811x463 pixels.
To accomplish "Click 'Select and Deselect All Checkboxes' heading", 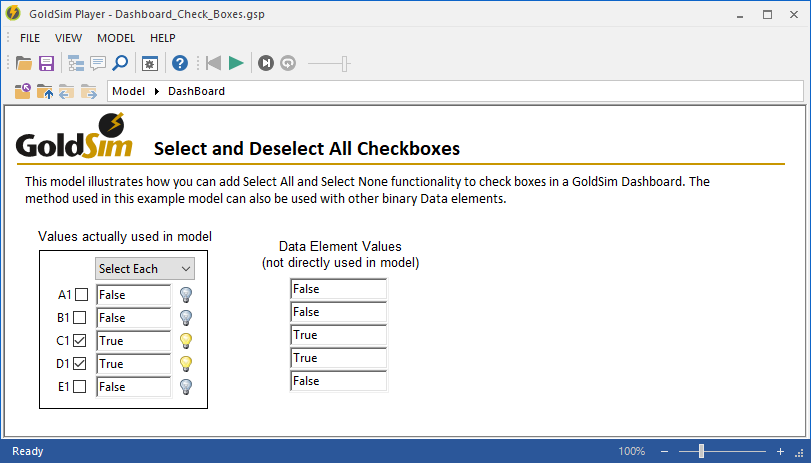I will (307, 148).
